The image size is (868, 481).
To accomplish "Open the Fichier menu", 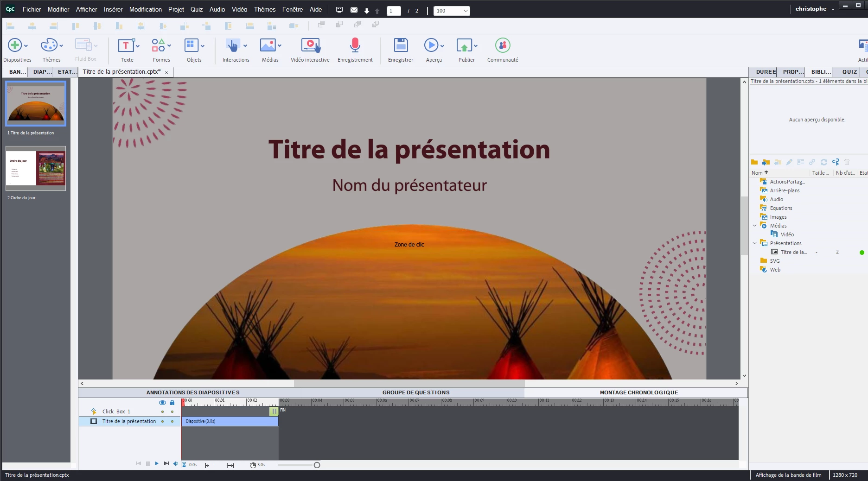I will pyautogui.click(x=32, y=9).
